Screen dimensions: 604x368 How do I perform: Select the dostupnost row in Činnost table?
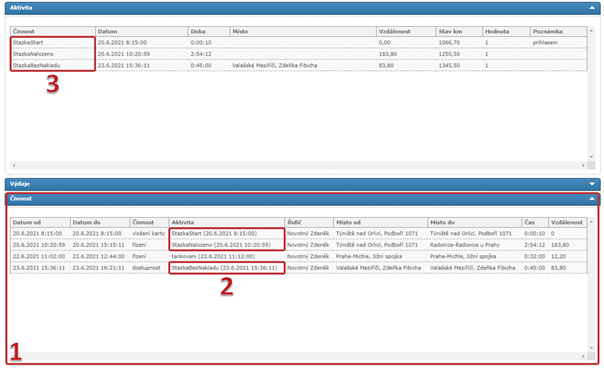click(x=299, y=268)
